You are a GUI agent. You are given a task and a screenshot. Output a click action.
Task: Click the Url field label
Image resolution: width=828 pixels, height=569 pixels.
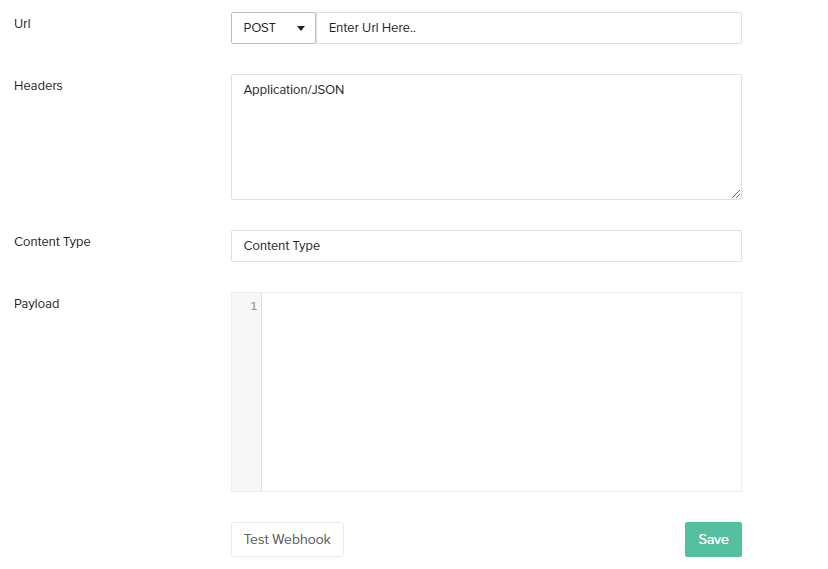click(x=22, y=23)
